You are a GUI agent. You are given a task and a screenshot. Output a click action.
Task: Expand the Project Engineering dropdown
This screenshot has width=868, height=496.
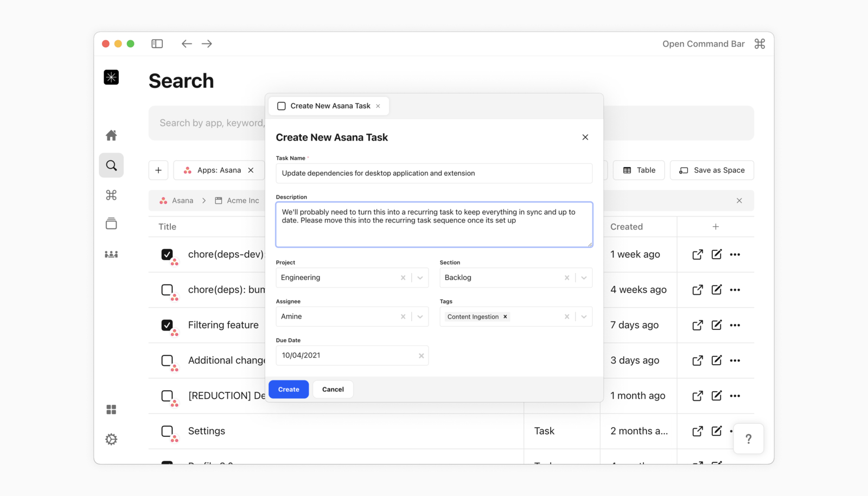(x=420, y=277)
